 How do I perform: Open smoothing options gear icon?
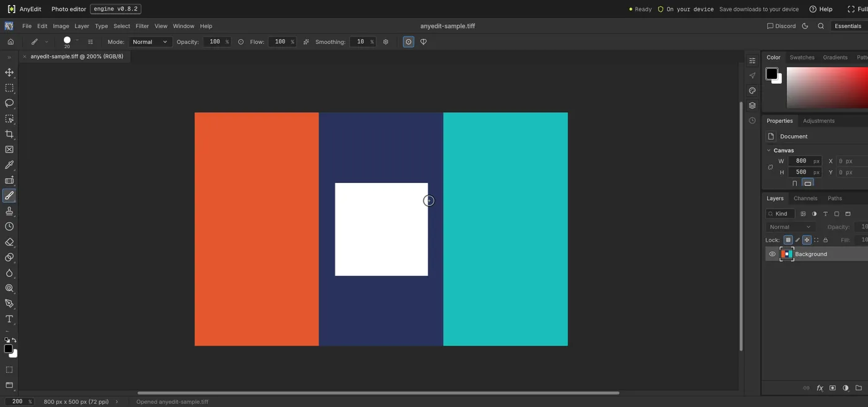pyautogui.click(x=386, y=42)
